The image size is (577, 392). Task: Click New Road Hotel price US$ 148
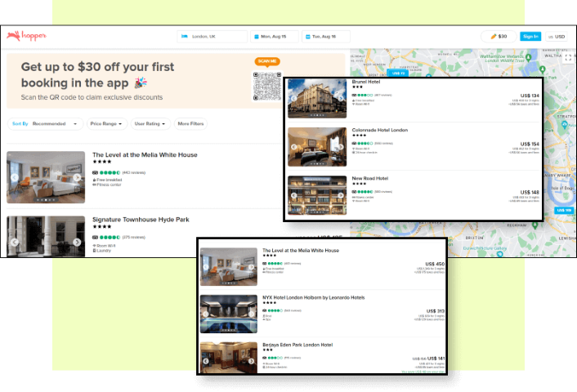click(530, 192)
